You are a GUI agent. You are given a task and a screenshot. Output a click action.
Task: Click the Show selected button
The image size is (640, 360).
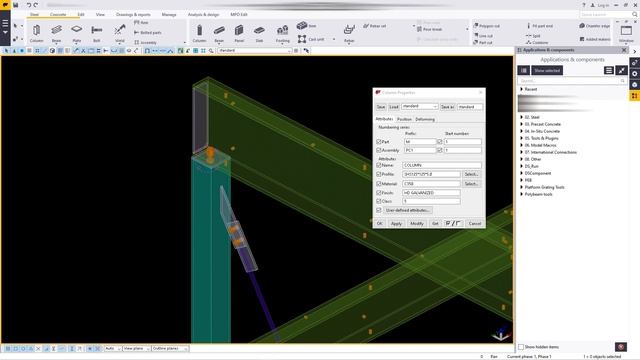click(x=547, y=71)
